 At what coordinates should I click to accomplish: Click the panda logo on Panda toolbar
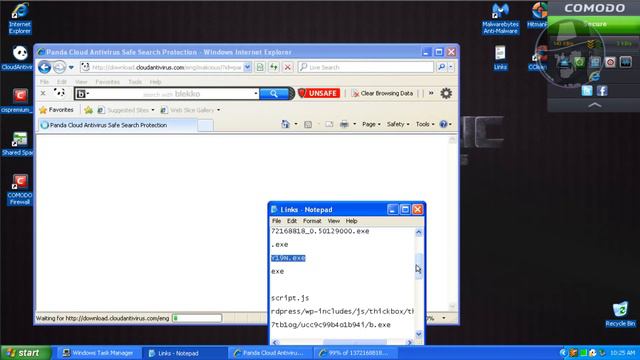[x=59, y=93]
